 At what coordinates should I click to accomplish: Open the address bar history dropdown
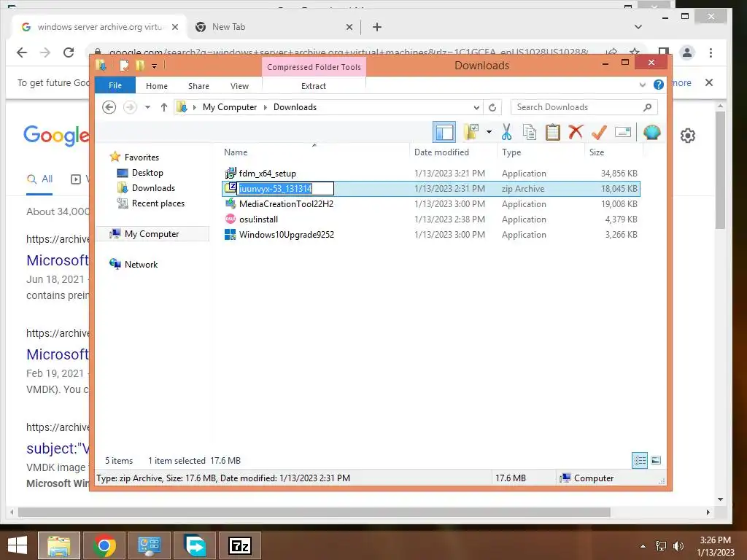[x=476, y=107]
